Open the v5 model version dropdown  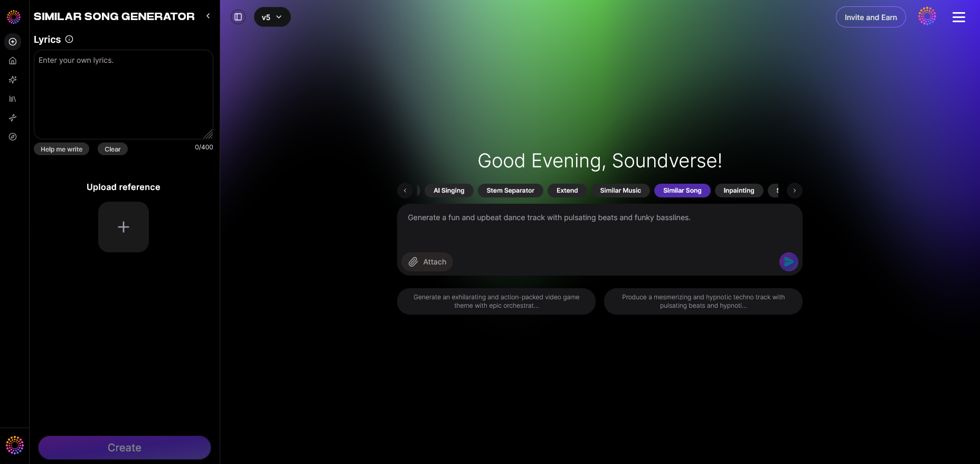tap(272, 17)
